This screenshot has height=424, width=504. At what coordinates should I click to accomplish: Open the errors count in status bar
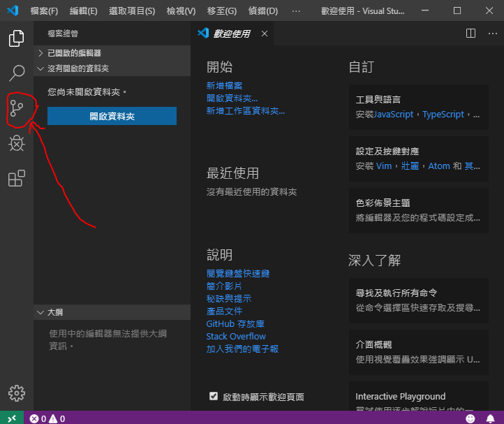pyautogui.click(x=38, y=418)
